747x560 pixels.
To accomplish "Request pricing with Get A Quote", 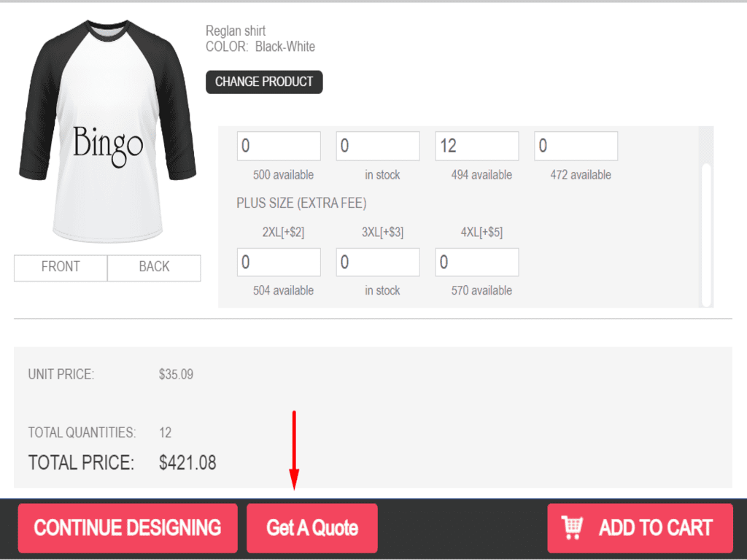I will 312,528.
